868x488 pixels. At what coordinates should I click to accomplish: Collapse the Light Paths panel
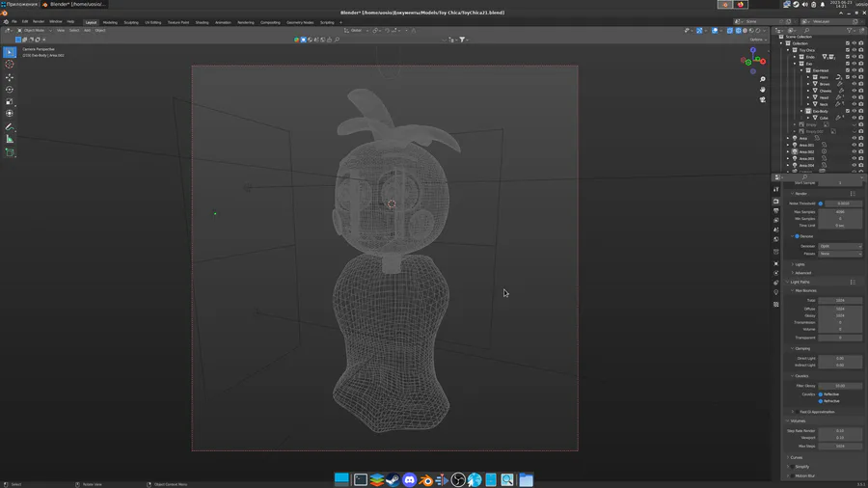[x=798, y=283]
